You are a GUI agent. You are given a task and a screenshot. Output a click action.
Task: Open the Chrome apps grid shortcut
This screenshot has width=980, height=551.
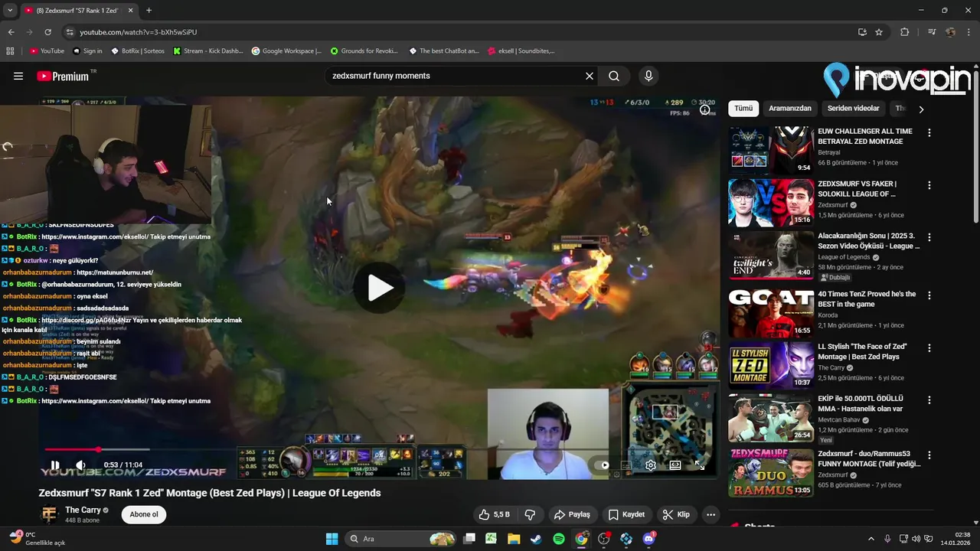[x=10, y=51]
